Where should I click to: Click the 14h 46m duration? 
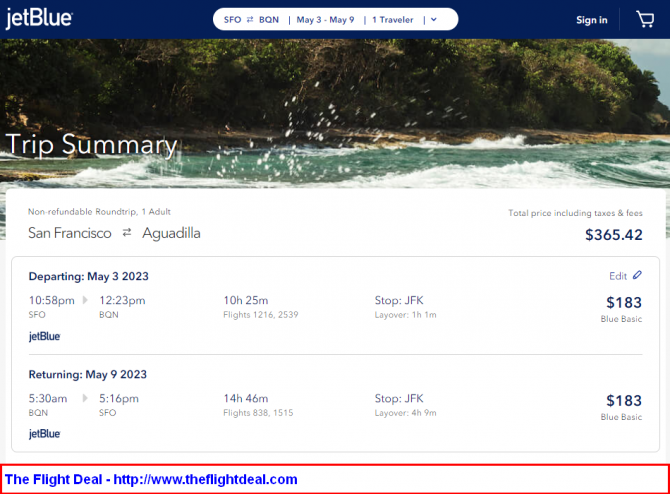[246, 399]
